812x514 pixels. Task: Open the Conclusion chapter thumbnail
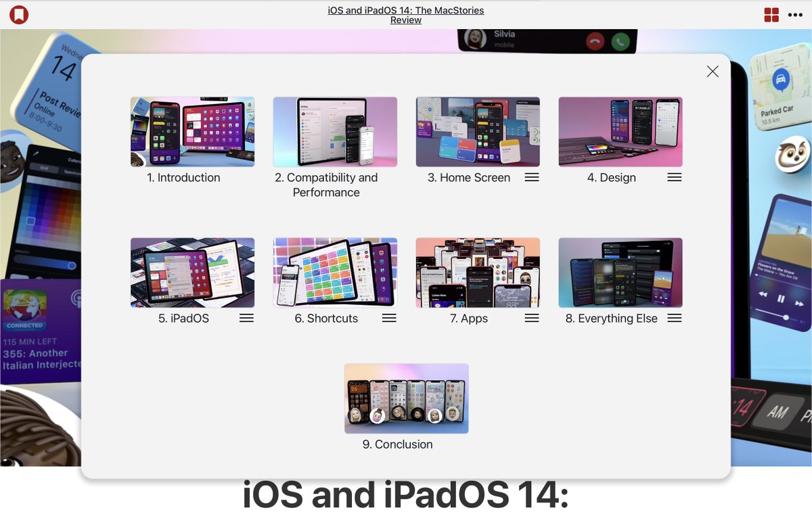pos(406,398)
